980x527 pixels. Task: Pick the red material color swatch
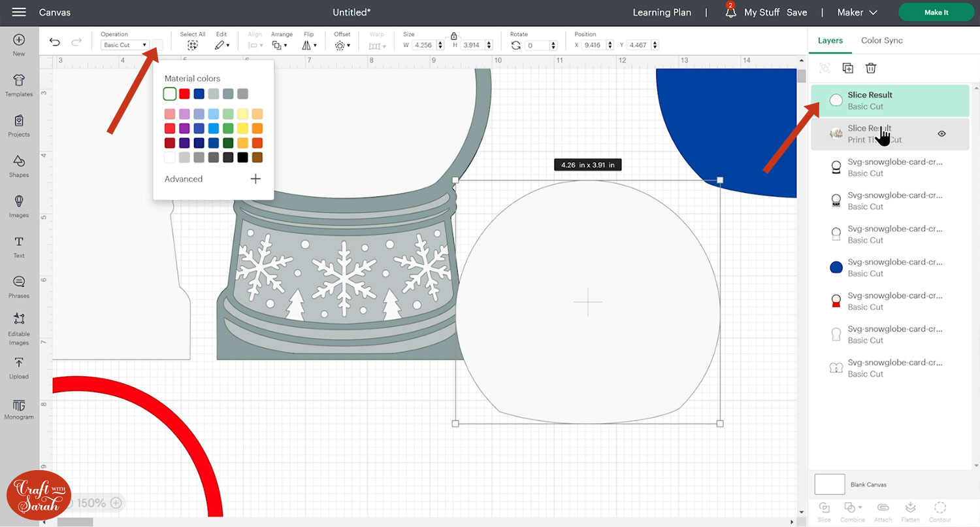(184, 94)
